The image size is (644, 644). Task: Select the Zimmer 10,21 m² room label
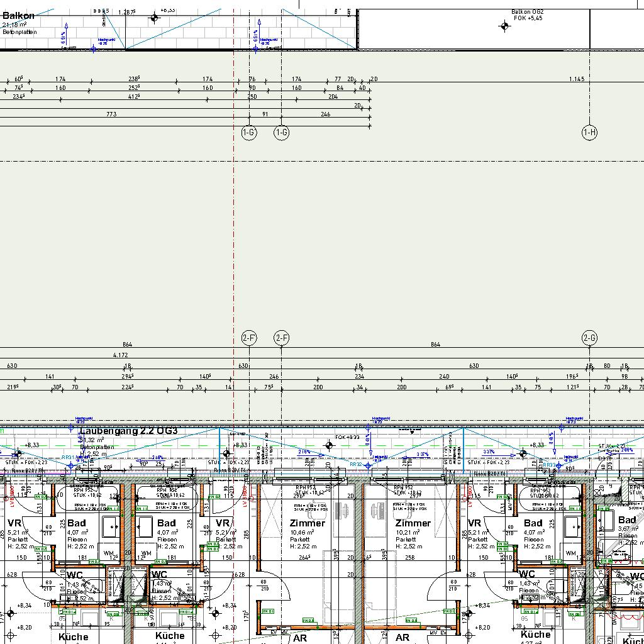point(413,531)
